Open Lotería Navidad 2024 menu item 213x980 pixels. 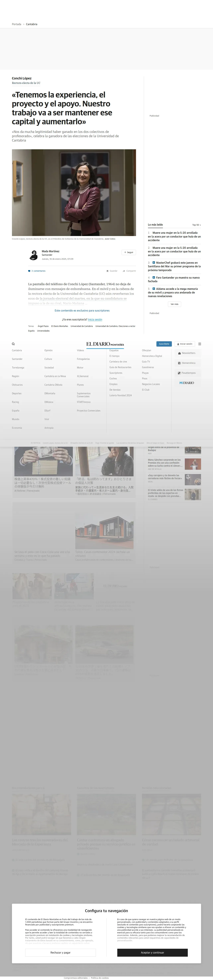tap(120, 395)
